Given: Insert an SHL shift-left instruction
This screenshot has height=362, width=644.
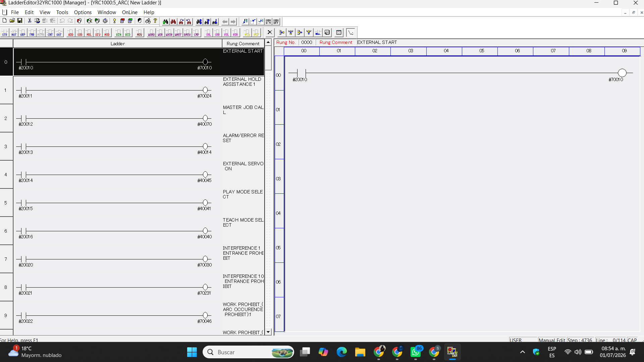Looking at the screenshot, I should (x=208, y=33).
